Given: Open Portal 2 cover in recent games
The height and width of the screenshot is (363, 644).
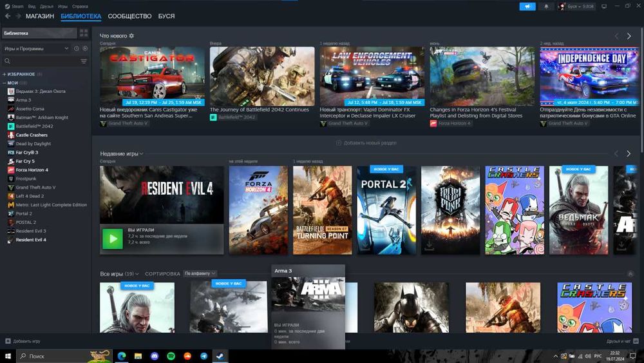Looking at the screenshot, I should 386,210.
